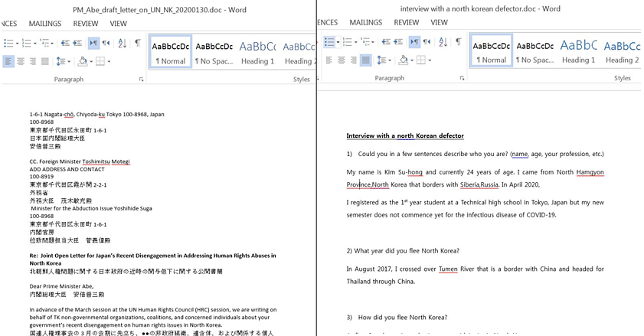Open REVIEW tab in PM_Abe letter window

point(86,24)
